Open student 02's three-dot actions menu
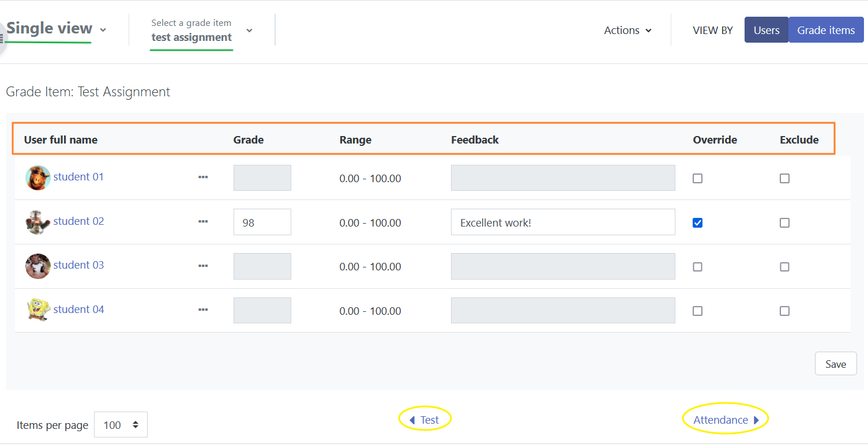 point(203,221)
